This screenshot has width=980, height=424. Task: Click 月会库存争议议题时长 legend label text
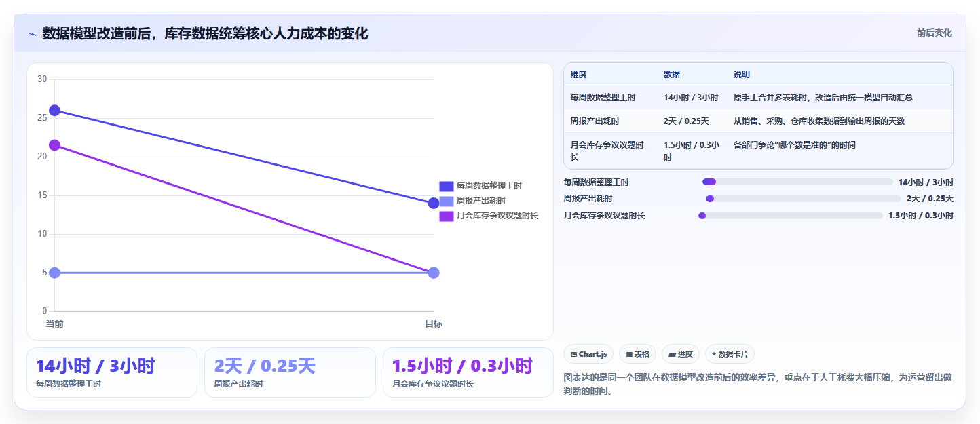tap(497, 216)
